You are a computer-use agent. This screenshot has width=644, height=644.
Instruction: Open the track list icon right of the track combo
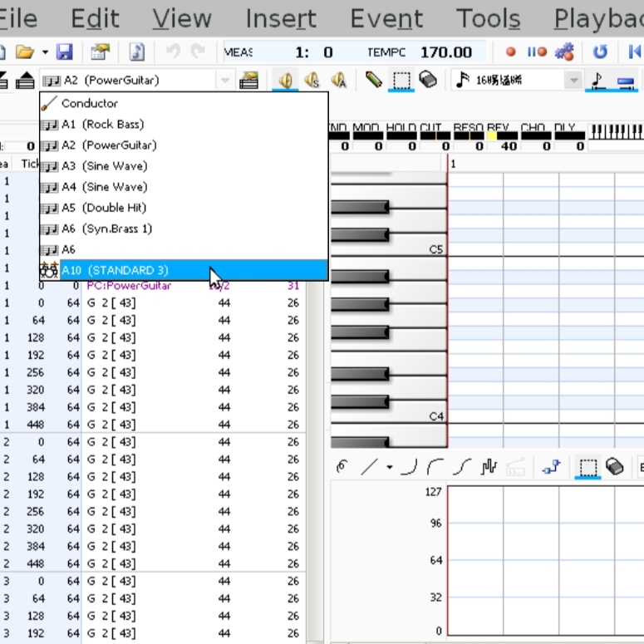pos(249,80)
